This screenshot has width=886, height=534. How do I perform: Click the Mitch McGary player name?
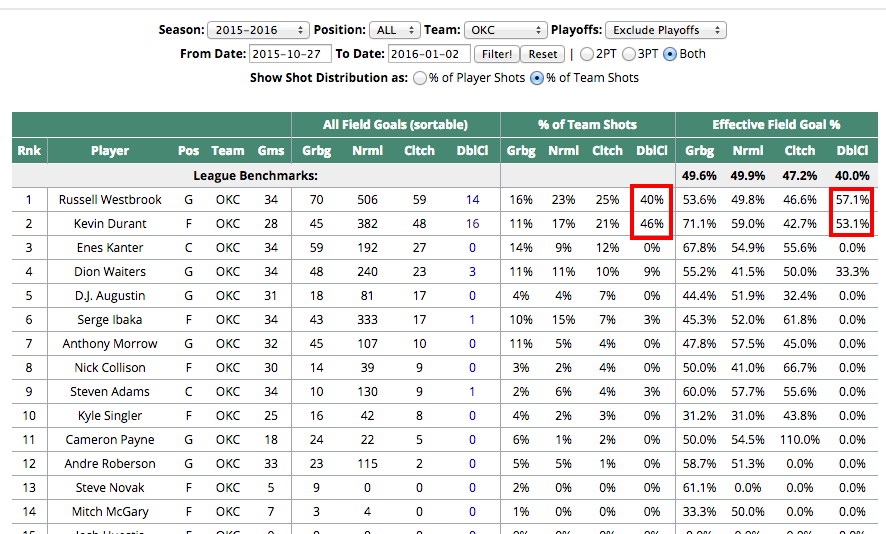click(x=110, y=512)
